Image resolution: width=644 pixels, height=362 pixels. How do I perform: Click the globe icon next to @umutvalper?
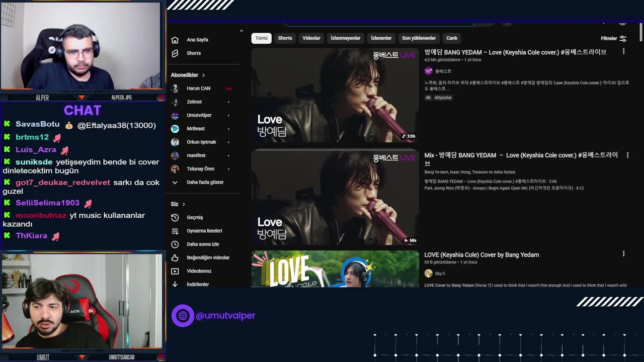click(x=183, y=316)
